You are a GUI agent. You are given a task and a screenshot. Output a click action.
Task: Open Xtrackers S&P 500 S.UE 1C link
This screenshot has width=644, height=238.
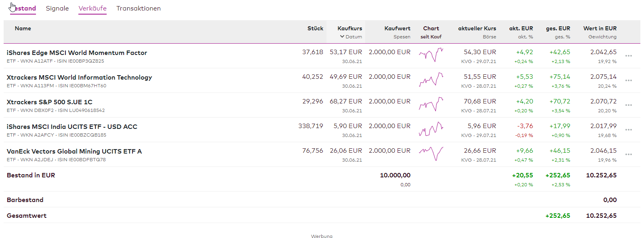[x=50, y=102]
